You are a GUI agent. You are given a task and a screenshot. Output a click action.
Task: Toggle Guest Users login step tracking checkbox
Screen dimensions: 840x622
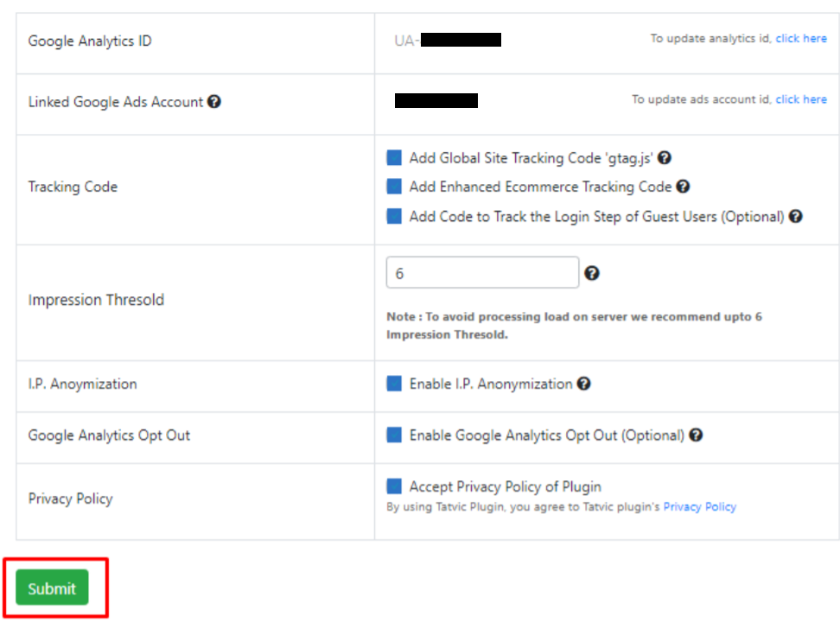click(x=394, y=217)
